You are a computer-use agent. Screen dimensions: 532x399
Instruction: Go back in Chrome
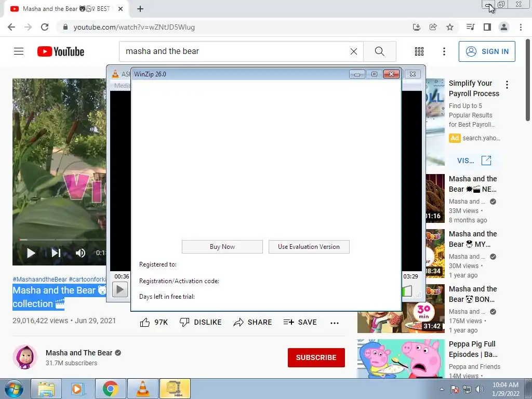tap(11, 27)
